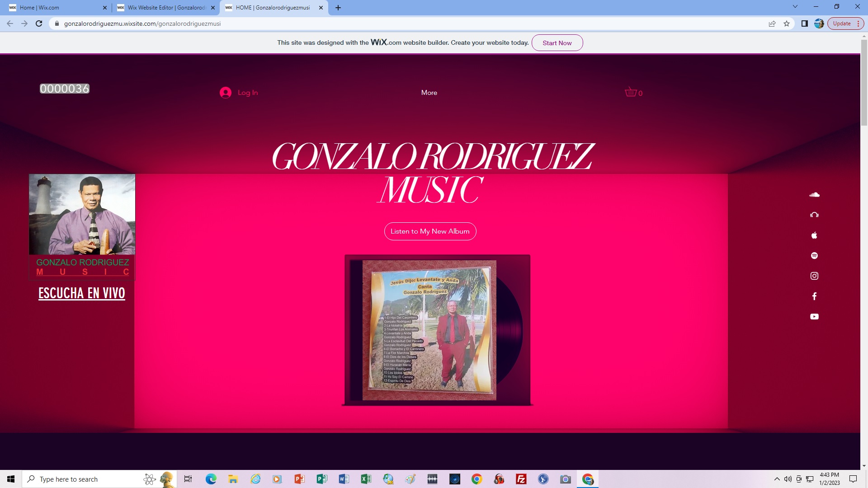
Task: Open the YouTube social icon
Action: pyautogui.click(x=814, y=317)
